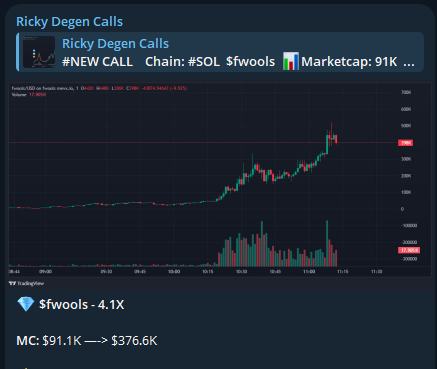
Task: Click the bar chart emoji before Marketcap
Action: pyautogui.click(x=291, y=61)
